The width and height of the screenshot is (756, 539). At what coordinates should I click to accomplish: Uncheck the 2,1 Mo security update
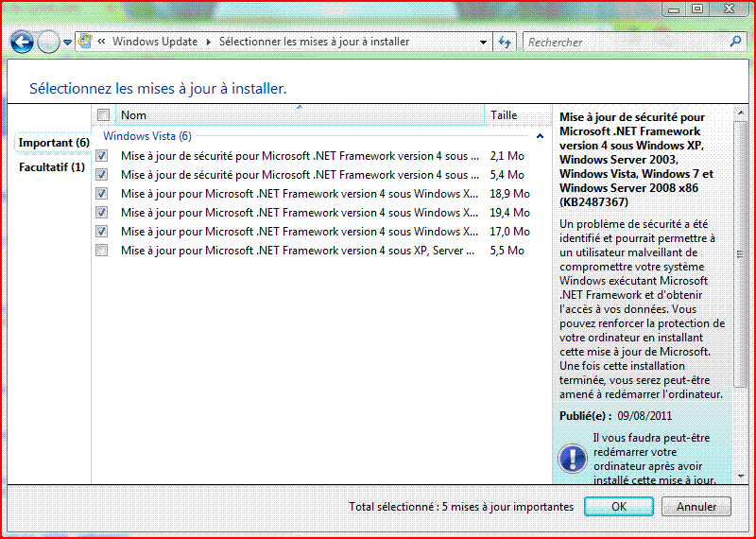102,156
